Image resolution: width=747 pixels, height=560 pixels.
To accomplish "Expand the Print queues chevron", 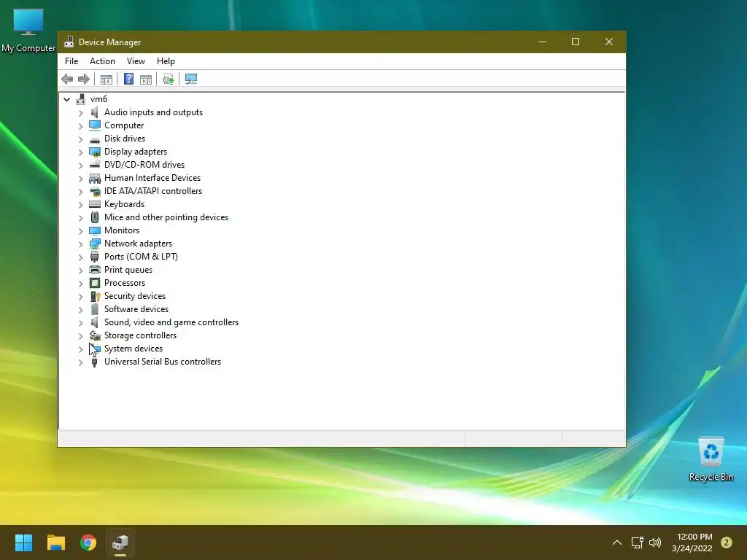I will coord(80,271).
